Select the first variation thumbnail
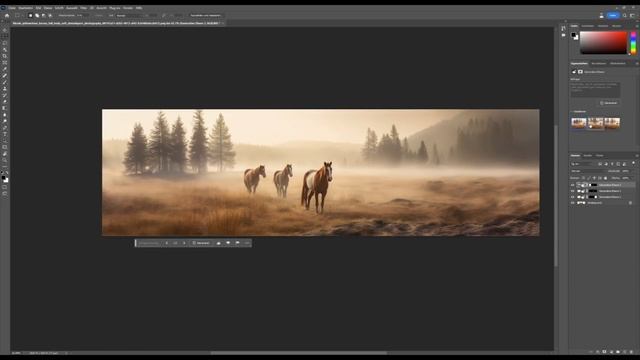The width and height of the screenshot is (640, 360). point(579,123)
